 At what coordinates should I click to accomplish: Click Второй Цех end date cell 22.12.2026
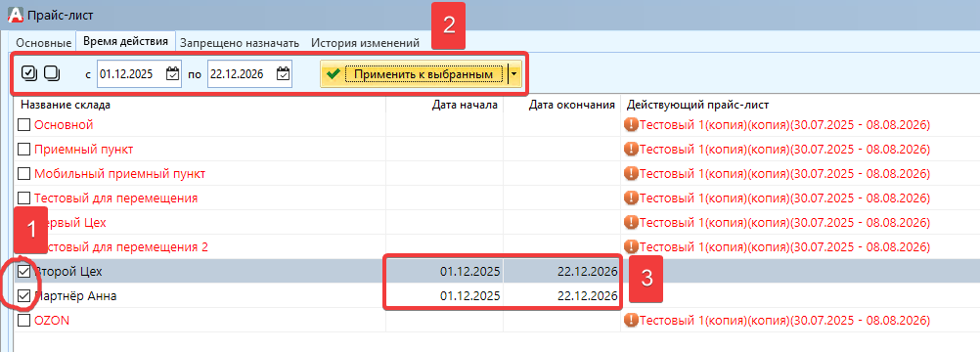coord(561,272)
